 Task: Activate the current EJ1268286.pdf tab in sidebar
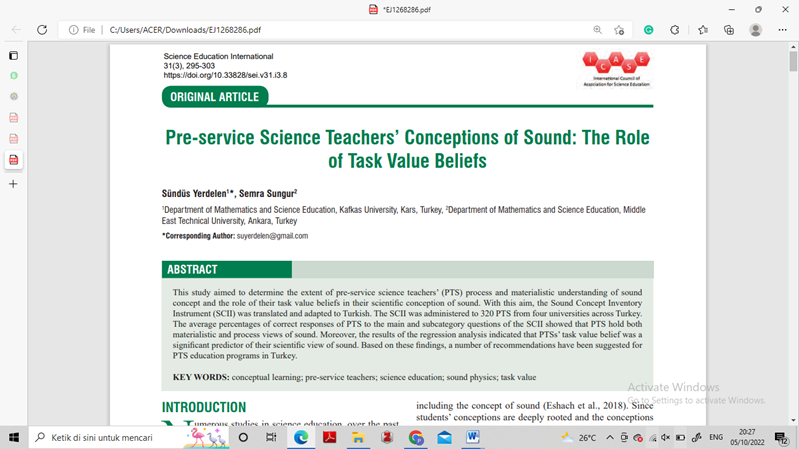click(x=14, y=160)
